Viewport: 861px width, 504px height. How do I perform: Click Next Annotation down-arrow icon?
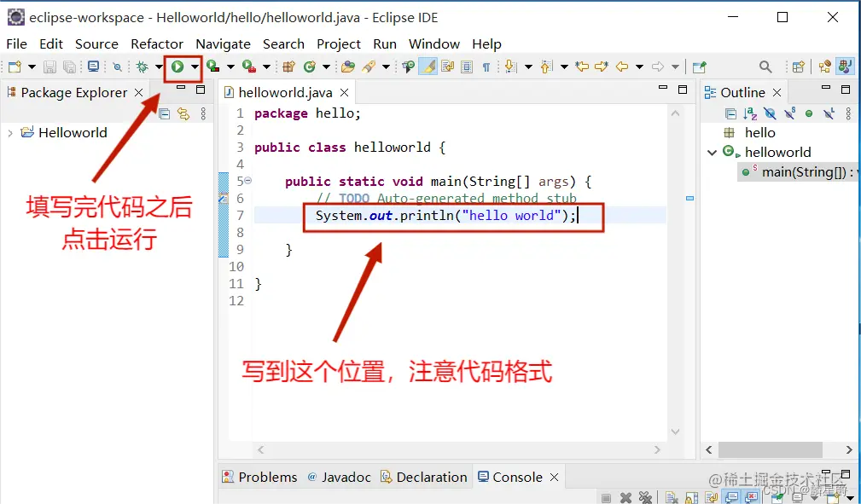tap(510, 67)
